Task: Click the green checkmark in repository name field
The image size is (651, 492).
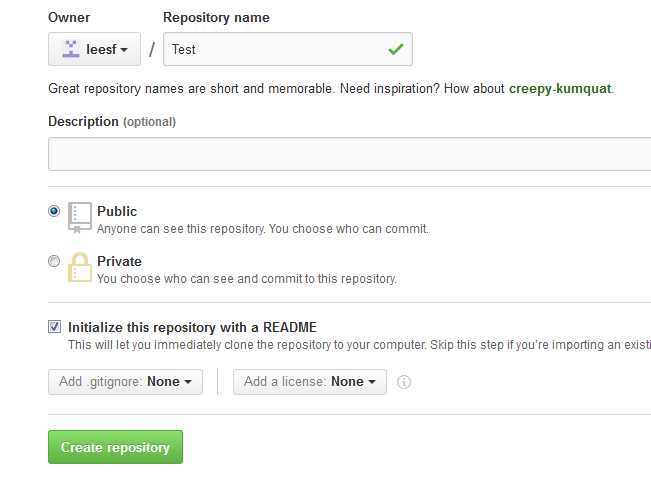Action: pos(396,49)
